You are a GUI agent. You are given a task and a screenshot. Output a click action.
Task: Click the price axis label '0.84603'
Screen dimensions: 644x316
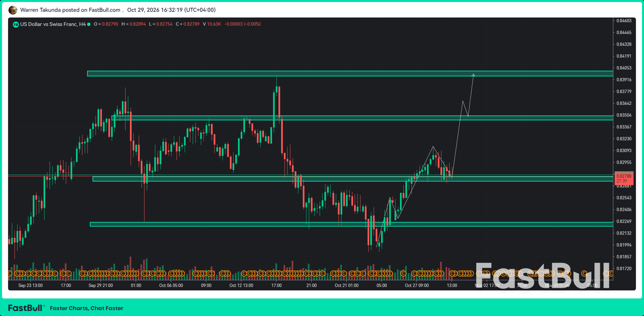pos(624,21)
